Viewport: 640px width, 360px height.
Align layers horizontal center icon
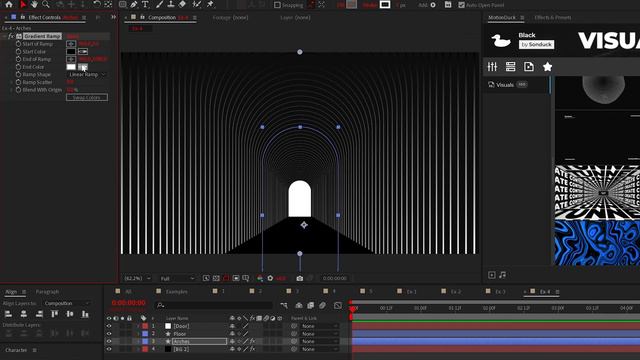[24, 314]
